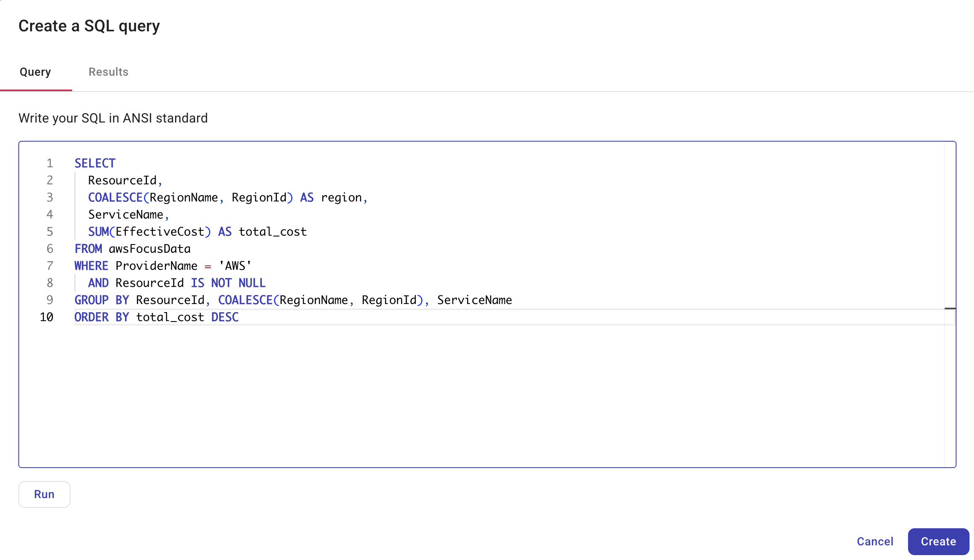Create the SQL query

point(938,541)
